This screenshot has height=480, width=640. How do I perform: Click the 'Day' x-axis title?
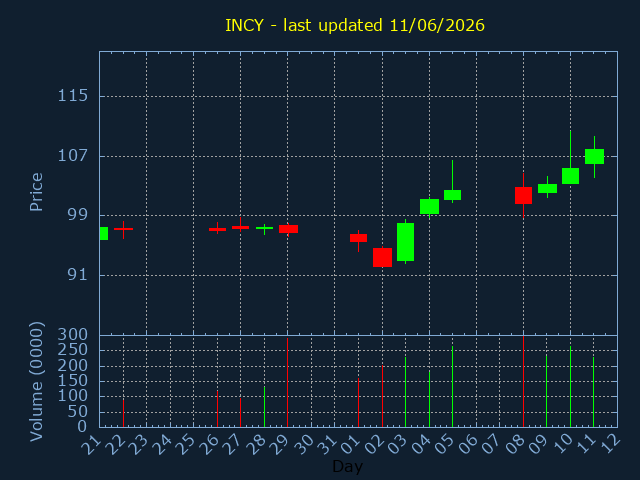pos(347,466)
